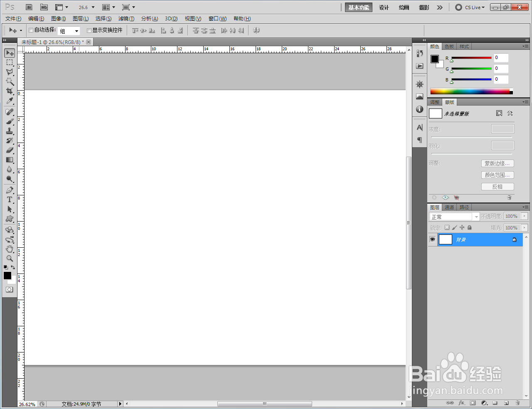Toggle lock all padlock icon
This screenshot has height=409, width=532.
click(470, 227)
